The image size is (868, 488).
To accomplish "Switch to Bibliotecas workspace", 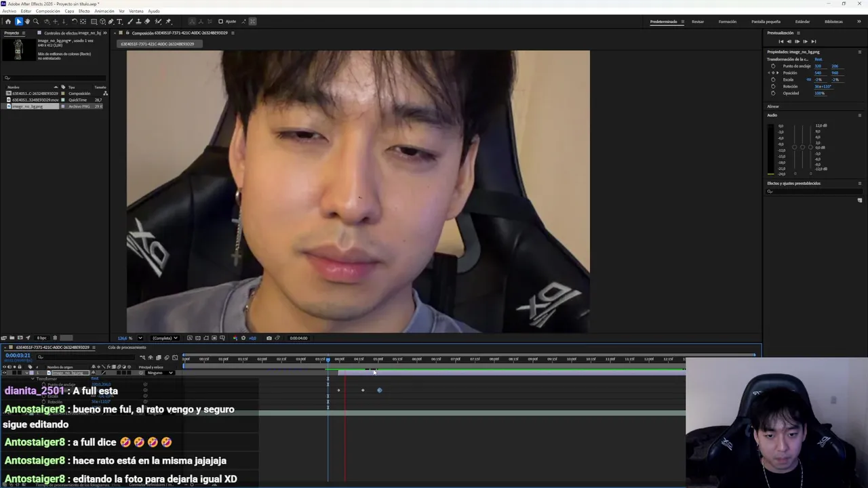I will pyautogui.click(x=833, y=22).
